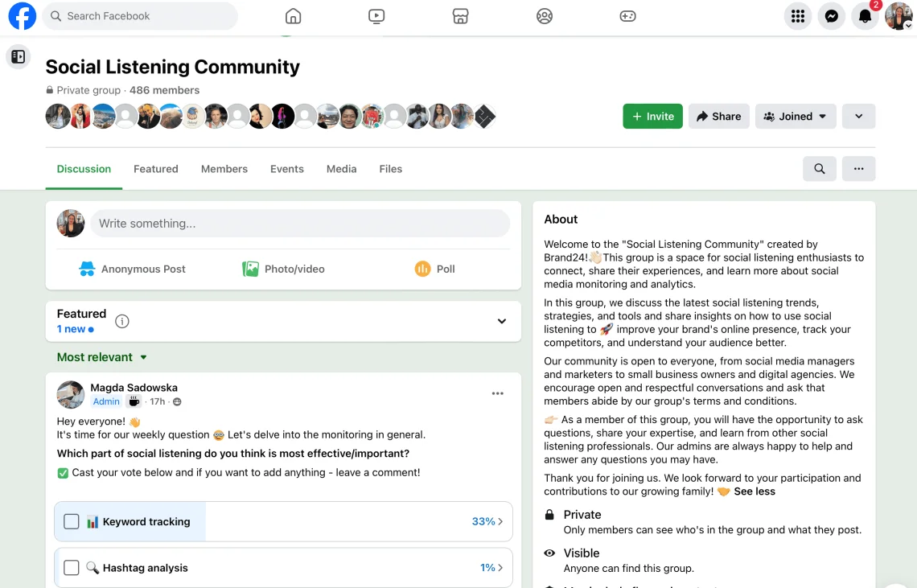Open the Messenger icon
917x588 pixels.
point(832,16)
